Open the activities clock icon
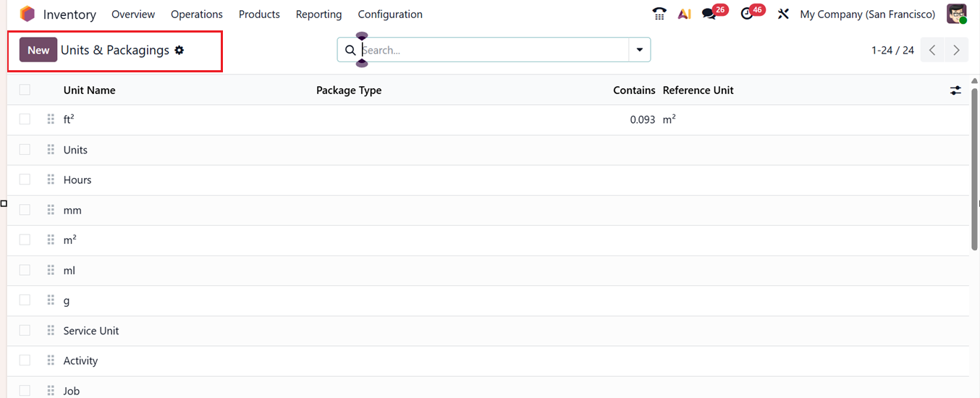This screenshot has width=980, height=398. click(748, 14)
